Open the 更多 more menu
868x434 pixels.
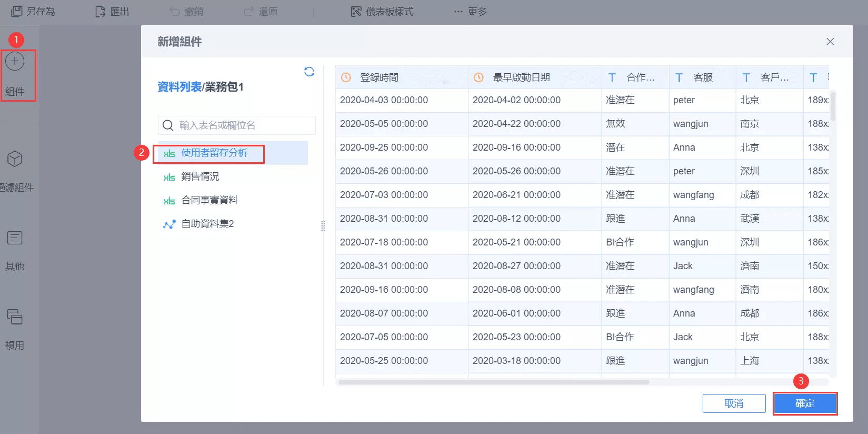471,11
